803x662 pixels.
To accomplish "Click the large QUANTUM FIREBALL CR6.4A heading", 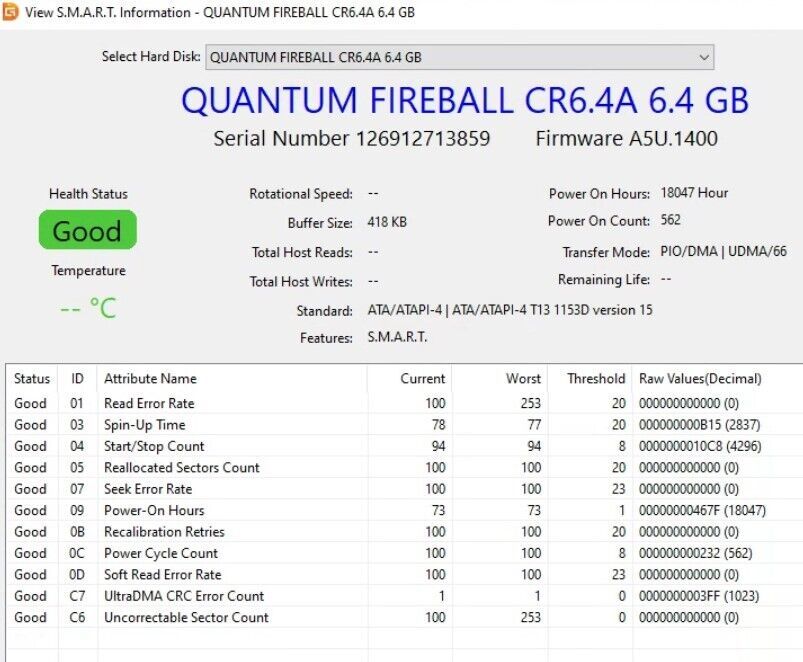I will click(465, 100).
